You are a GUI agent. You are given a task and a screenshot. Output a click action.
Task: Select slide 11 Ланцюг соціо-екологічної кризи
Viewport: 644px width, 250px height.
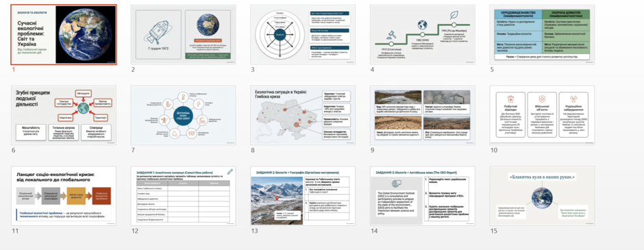point(64,196)
